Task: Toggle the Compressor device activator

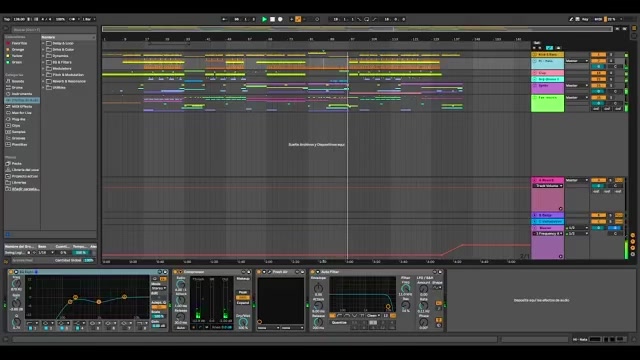Action: (x=176, y=272)
